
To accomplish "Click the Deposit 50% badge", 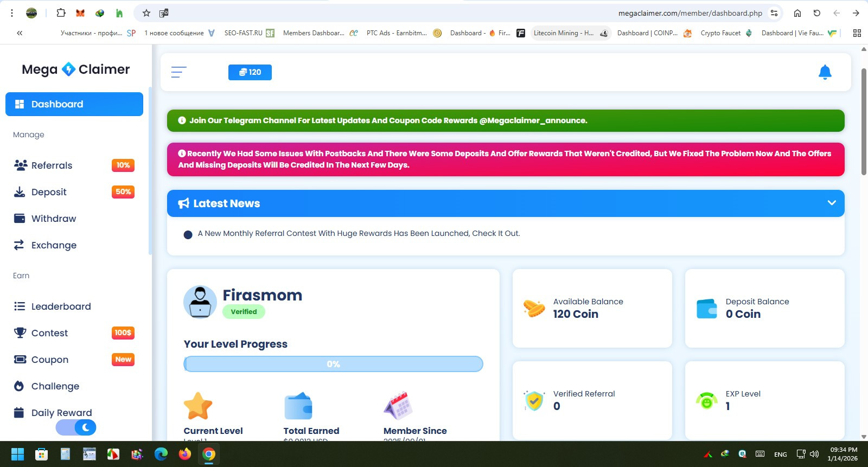I will [x=123, y=192].
